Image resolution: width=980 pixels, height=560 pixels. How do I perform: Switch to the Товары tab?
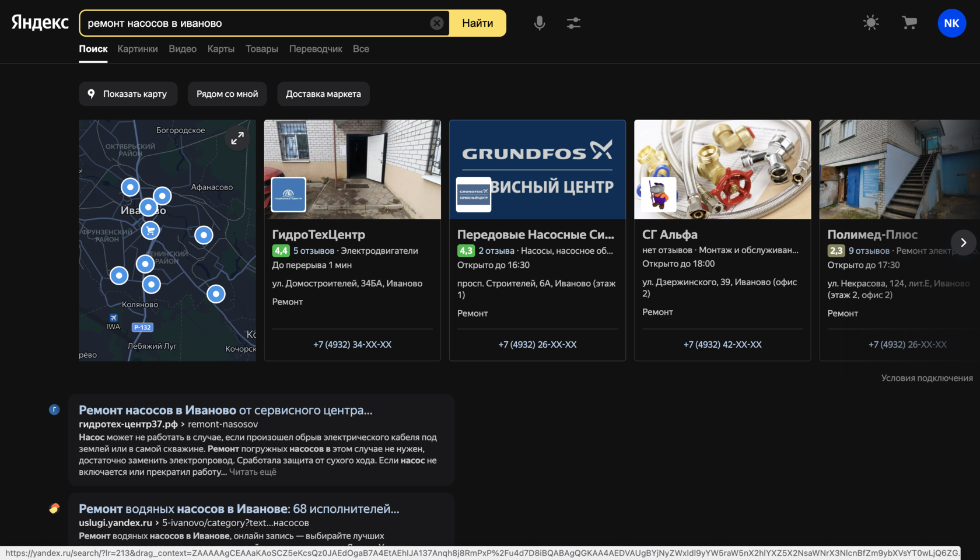pos(262,49)
